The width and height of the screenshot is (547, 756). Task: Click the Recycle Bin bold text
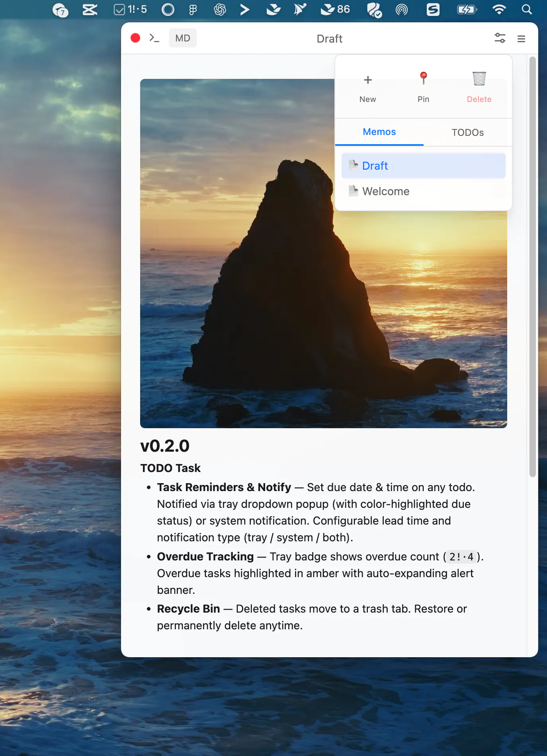point(188,609)
